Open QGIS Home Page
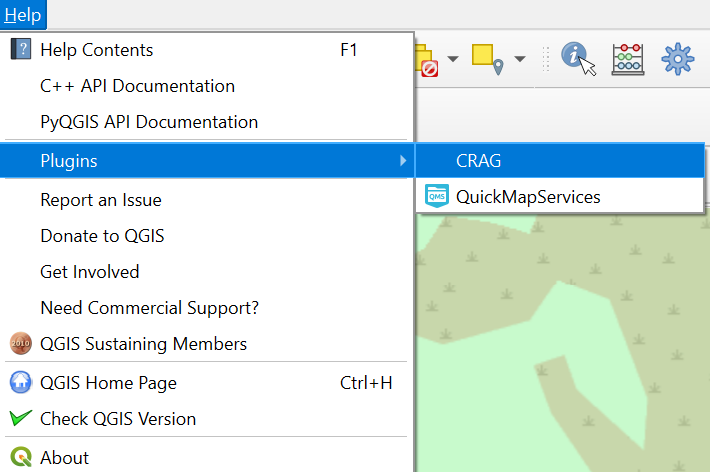Viewport: 710px width, 472px height. tap(207, 383)
